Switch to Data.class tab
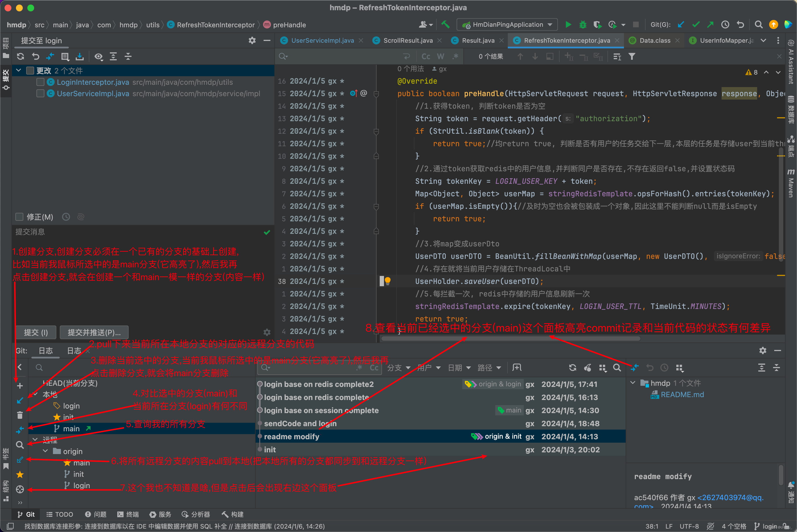The height and width of the screenshot is (532, 797). [655, 40]
